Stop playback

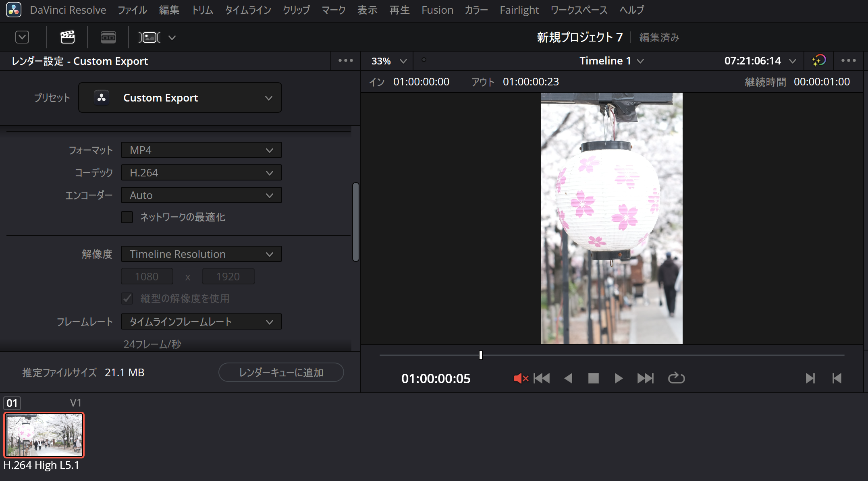[x=593, y=378]
